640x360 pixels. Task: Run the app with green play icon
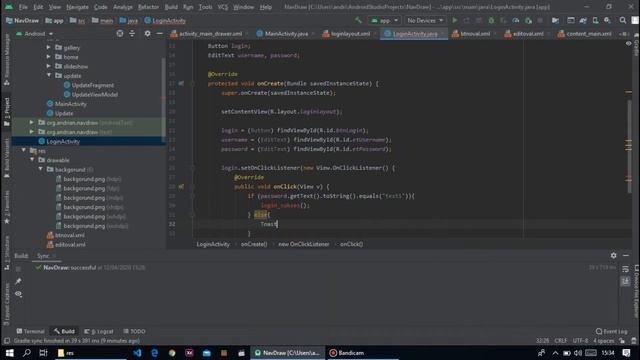[x=455, y=20]
